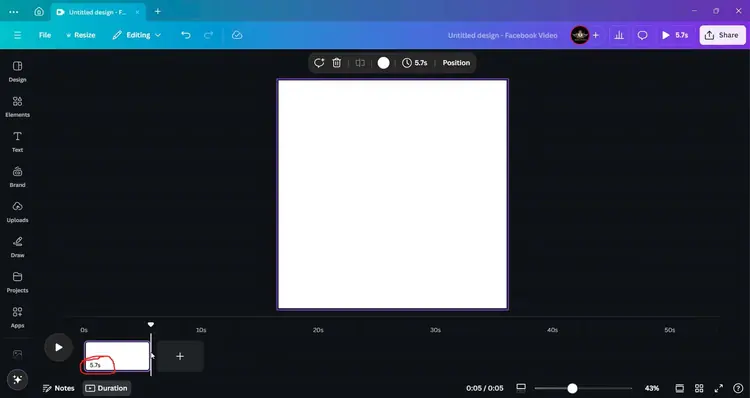Open the Uploads panel
This screenshot has height=398, width=750.
pyautogui.click(x=17, y=211)
